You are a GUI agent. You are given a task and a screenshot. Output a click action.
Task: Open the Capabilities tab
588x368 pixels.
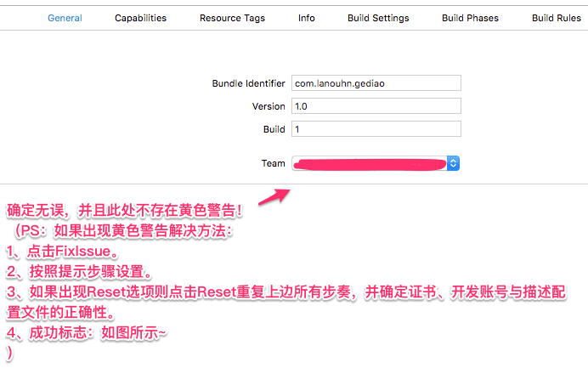pyautogui.click(x=140, y=18)
